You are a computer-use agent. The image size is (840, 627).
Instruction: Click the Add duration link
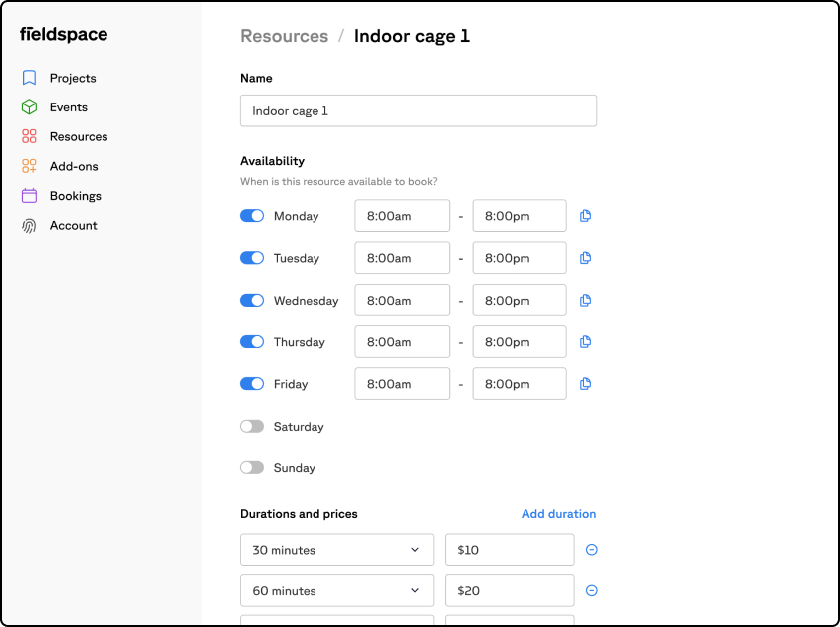[558, 514]
